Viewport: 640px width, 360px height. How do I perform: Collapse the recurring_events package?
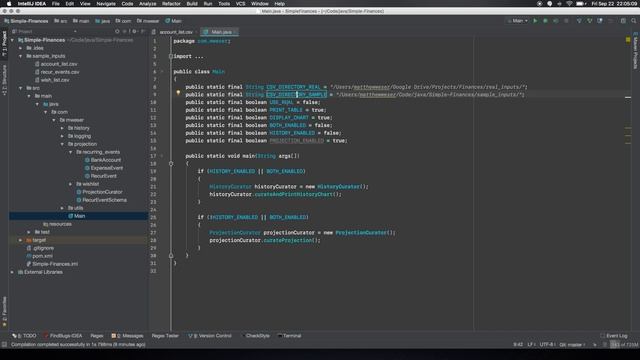pos(71,152)
